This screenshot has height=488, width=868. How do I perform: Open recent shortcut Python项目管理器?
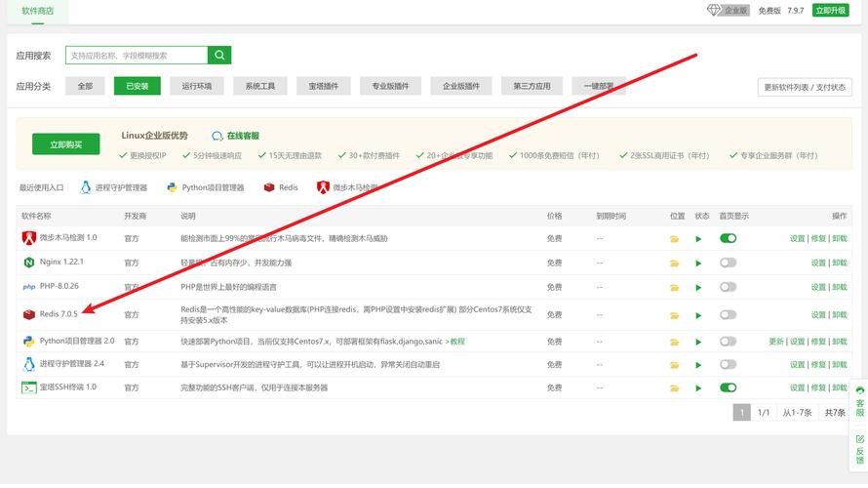(x=206, y=187)
